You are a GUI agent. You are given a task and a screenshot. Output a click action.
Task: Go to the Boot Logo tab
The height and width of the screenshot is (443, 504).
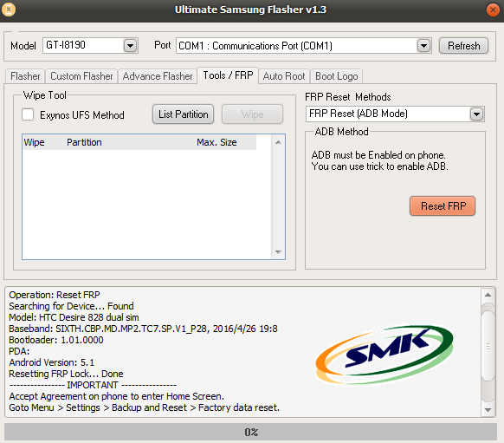coord(336,76)
